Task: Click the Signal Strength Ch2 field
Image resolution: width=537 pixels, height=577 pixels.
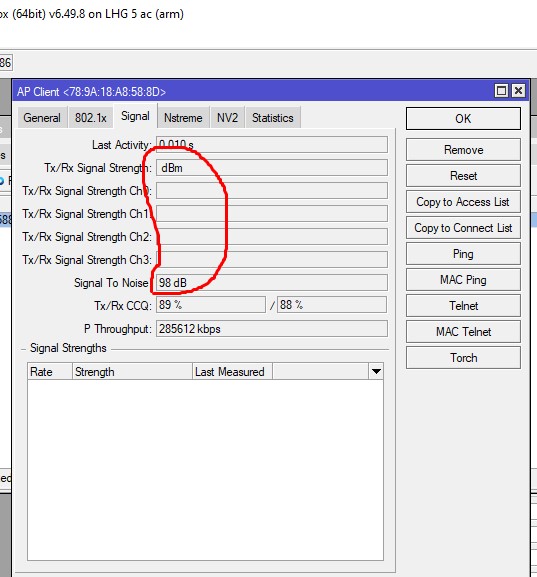Action: click(272, 237)
